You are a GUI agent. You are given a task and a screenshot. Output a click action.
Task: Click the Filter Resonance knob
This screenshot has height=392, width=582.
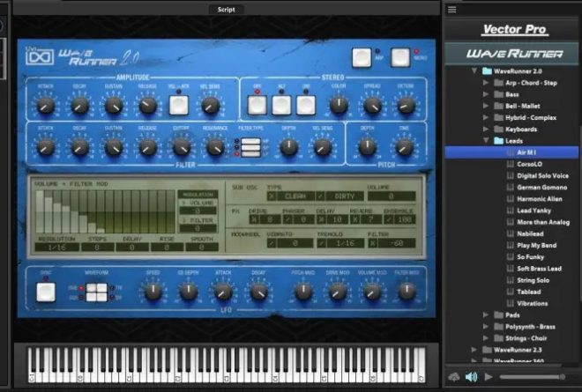pos(215,147)
